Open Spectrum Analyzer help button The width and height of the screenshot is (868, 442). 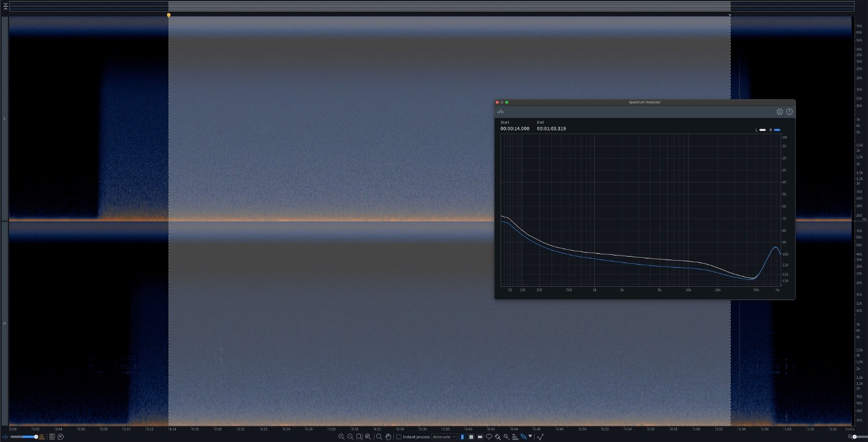[789, 112]
